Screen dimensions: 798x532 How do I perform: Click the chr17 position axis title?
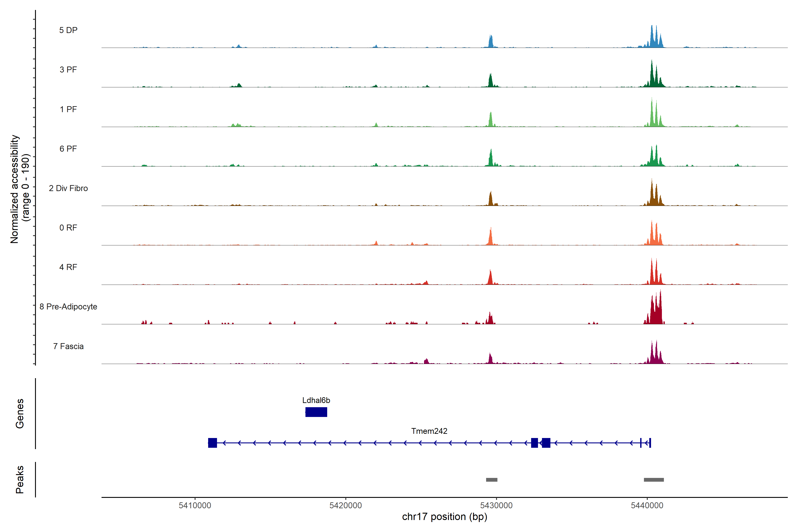(x=444, y=517)
